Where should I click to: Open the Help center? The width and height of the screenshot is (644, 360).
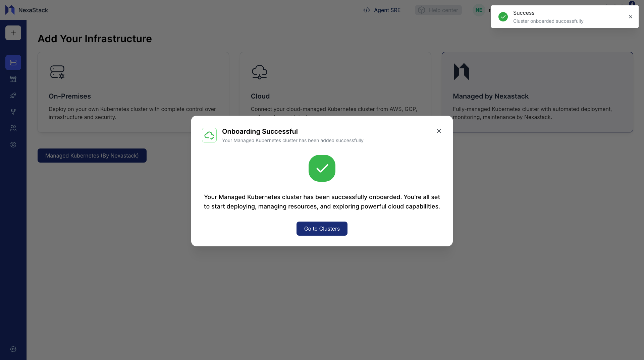click(438, 10)
